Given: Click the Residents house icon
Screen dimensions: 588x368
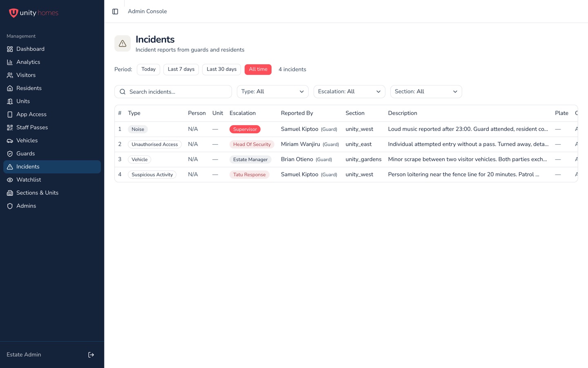Looking at the screenshot, I should click(10, 88).
